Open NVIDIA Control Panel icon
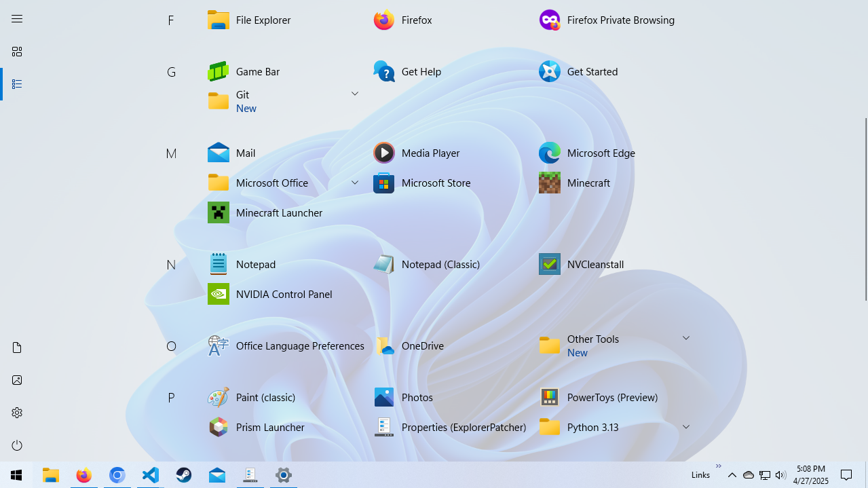 [219, 294]
